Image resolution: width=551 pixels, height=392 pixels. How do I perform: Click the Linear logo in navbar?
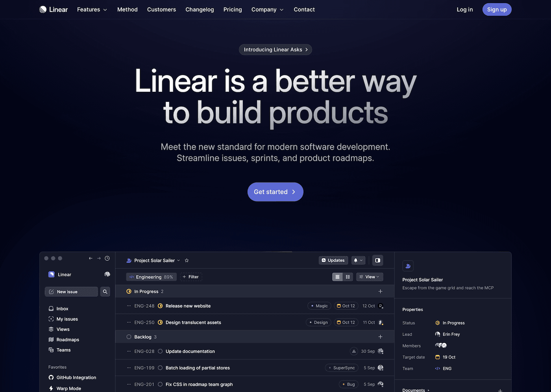(54, 9)
